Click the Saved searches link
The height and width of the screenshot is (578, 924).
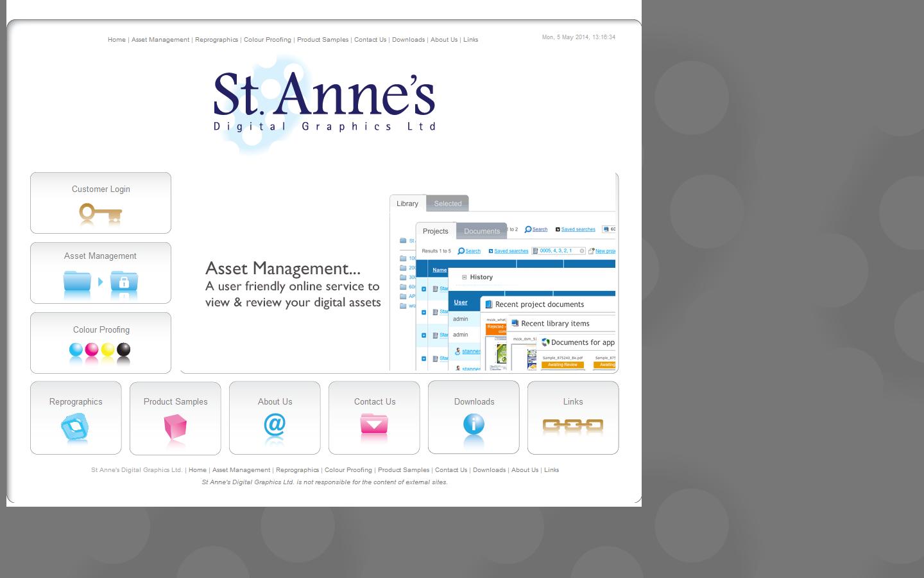(x=511, y=251)
